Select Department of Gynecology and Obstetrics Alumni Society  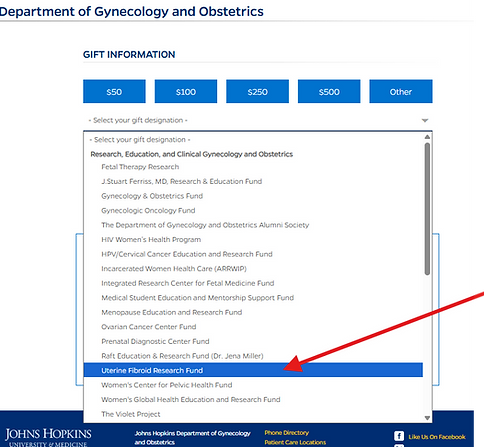coord(253,225)
